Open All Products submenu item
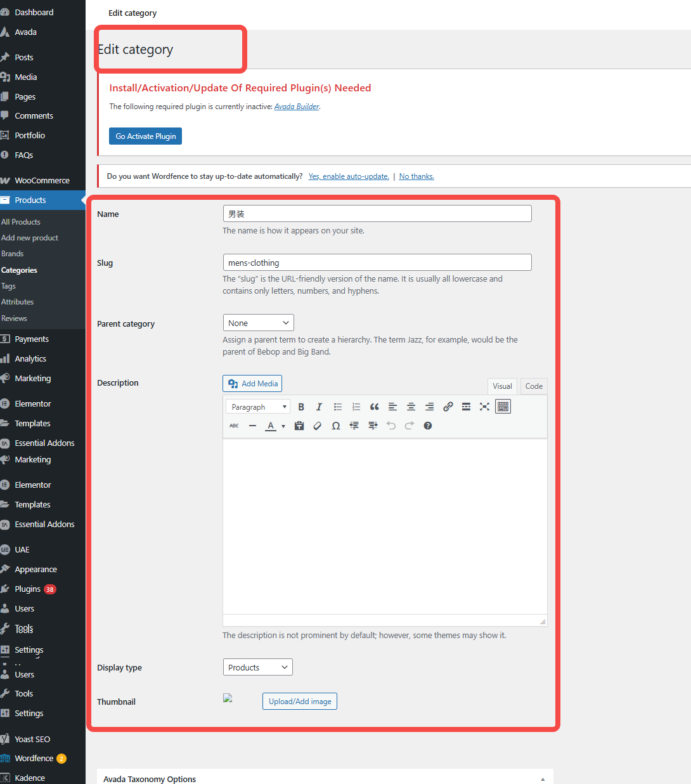The width and height of the screenshot is (691, 784). click(21, 222)
